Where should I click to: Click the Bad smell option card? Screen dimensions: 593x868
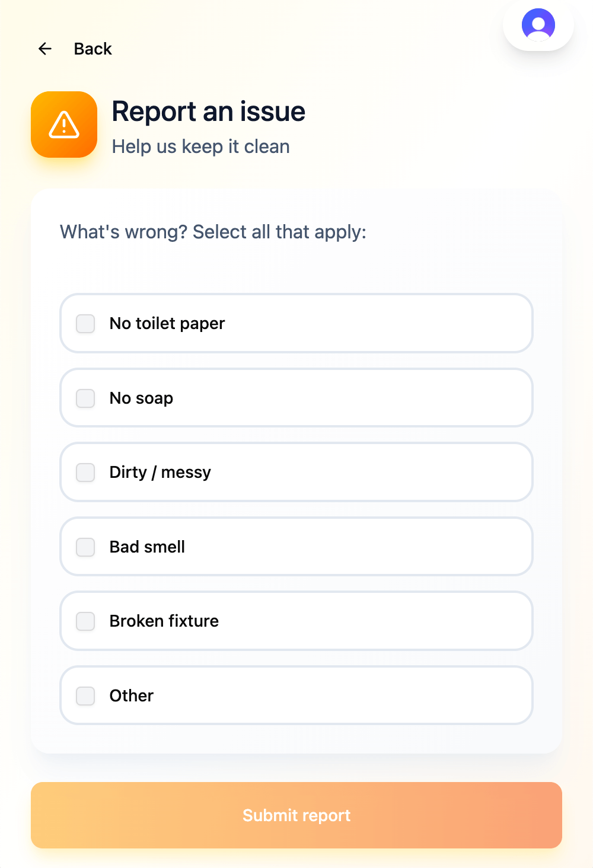pyautogui.click(x=296, y=547)
